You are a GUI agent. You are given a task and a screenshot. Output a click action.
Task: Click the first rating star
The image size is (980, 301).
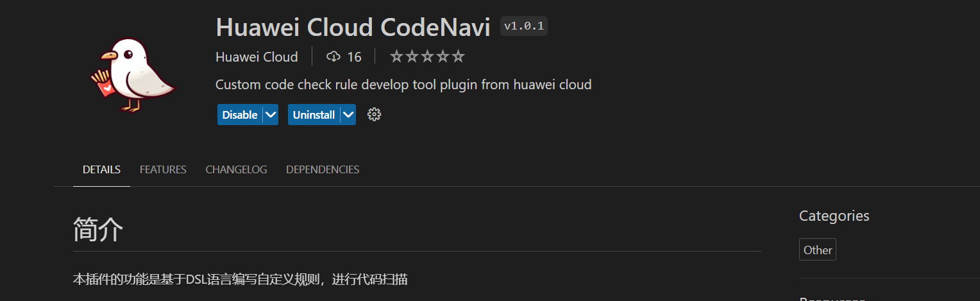[x=396, y=57]
